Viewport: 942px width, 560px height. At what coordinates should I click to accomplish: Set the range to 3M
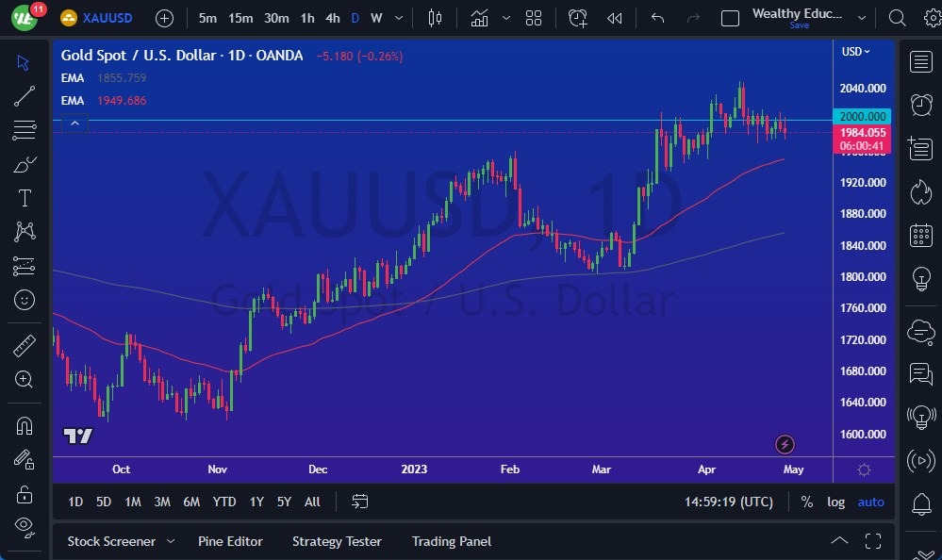point(161,502)
